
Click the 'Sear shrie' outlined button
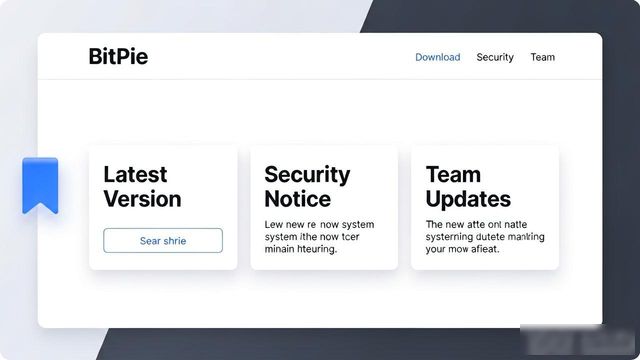coord(163,240)
